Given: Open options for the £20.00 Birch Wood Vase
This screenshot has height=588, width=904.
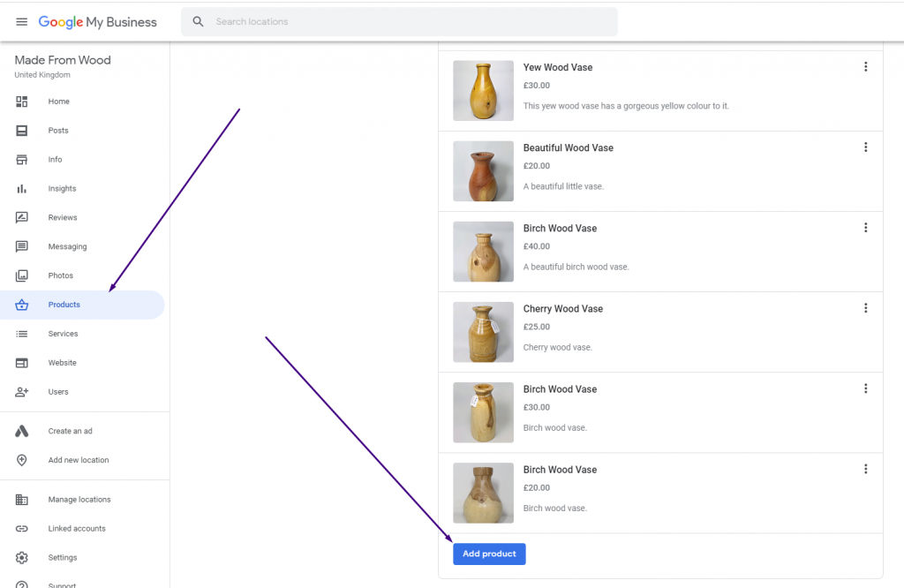Looking at the screenshot, I should tap(865, 469).
